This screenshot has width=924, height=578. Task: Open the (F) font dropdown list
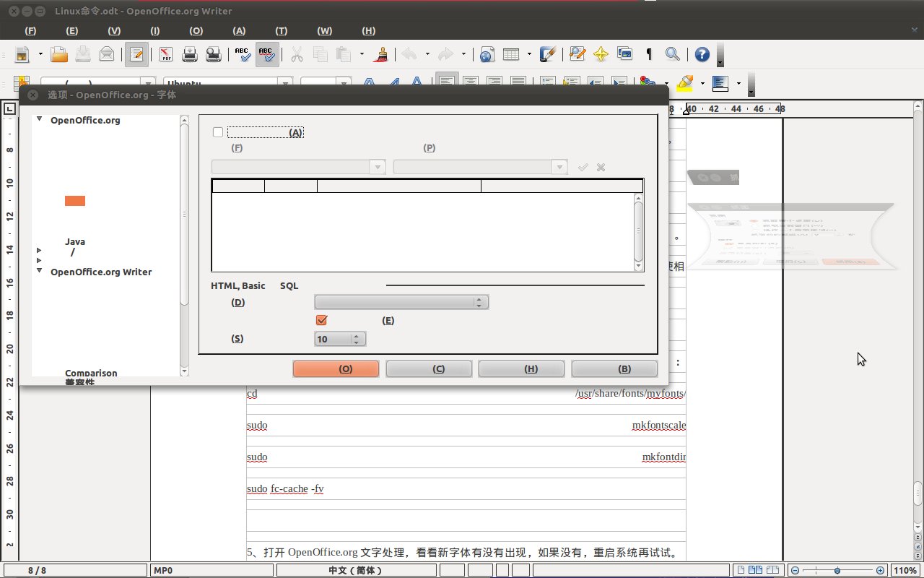pyautogui.click(x=377, y=166)
